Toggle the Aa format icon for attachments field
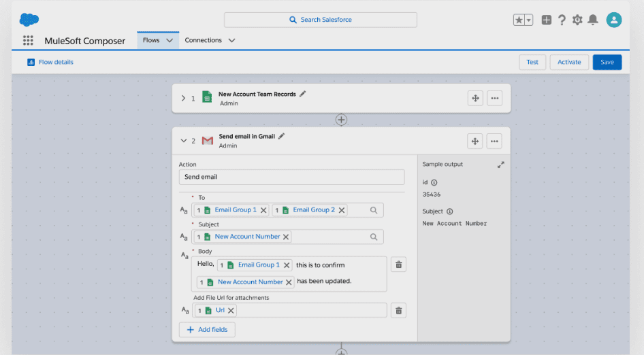The image size is (644, 355). (185, 311)
